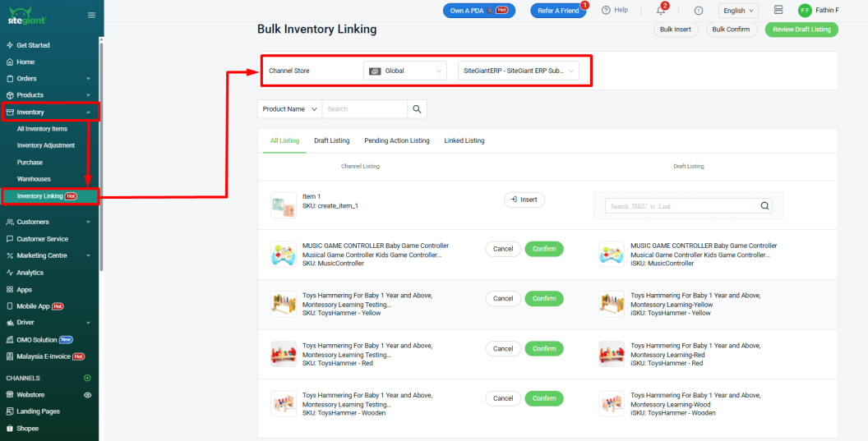Click Insert for Item 1

tap(524, 200)
